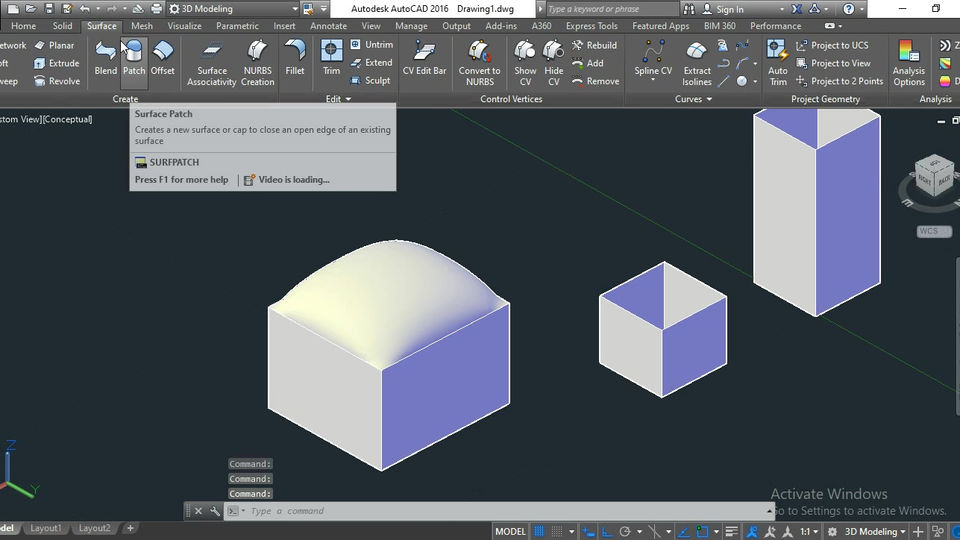Click the Plot printer icon
960x540 pixels.
tap(157, 9)
